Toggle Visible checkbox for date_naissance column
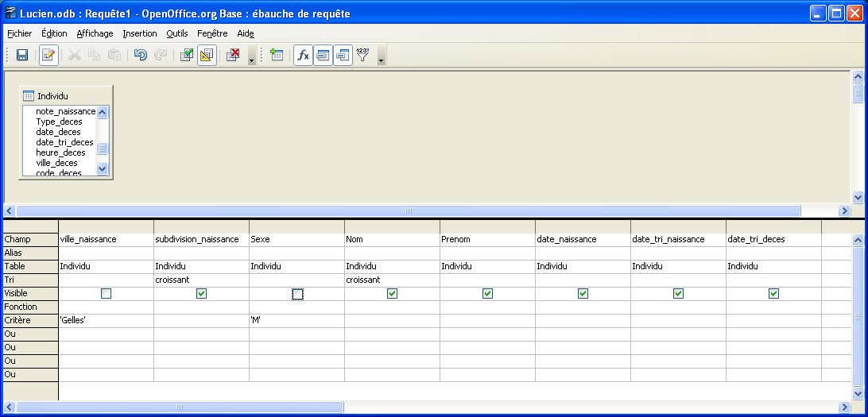This screenshot has width=868, height=417. click(x=583, y=294)
